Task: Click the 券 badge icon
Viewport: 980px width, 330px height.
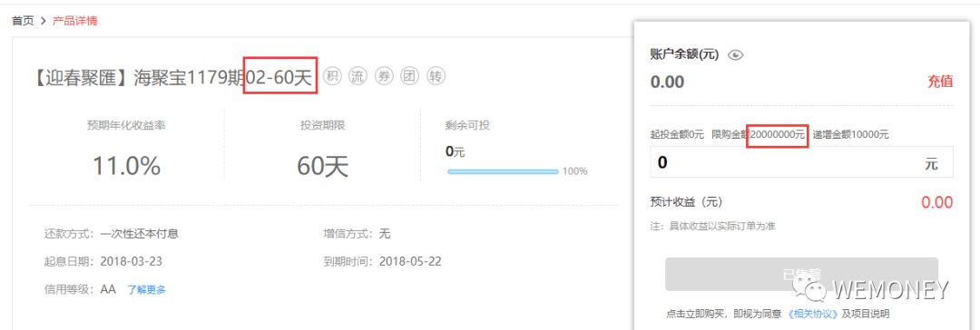Action: pos(384,77)
